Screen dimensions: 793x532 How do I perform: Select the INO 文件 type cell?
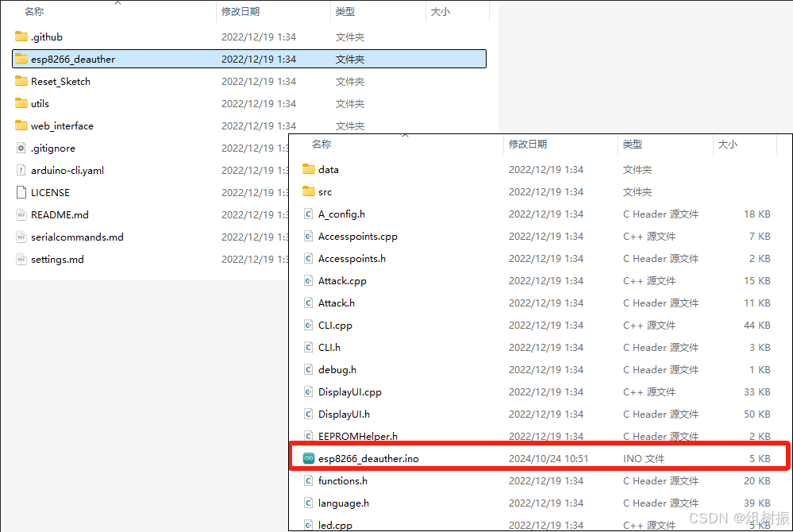tap(643, 459)
